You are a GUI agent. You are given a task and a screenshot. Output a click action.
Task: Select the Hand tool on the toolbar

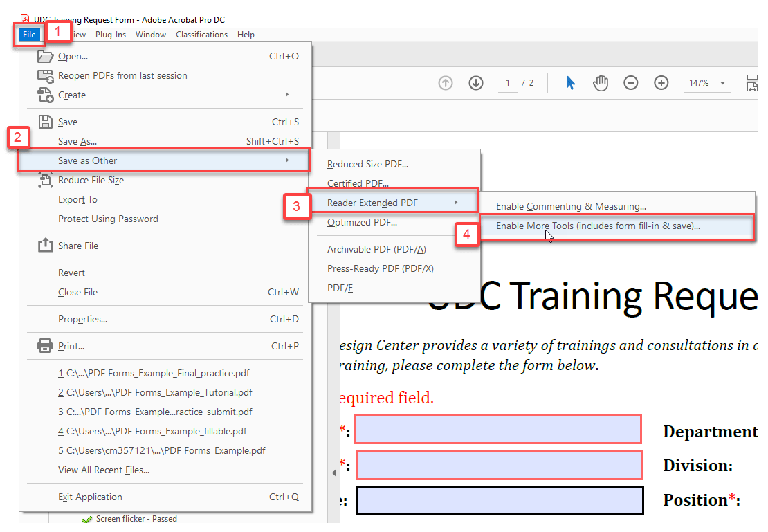[601, 82]
